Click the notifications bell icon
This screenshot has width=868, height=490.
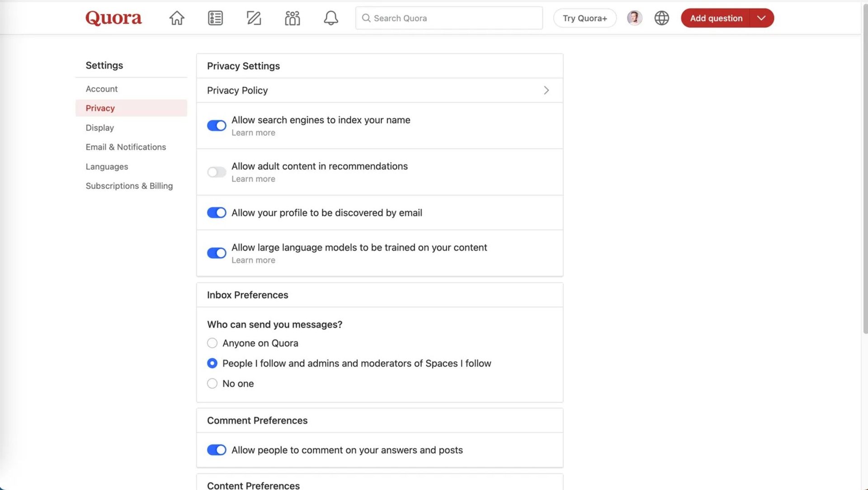(331, 18)
